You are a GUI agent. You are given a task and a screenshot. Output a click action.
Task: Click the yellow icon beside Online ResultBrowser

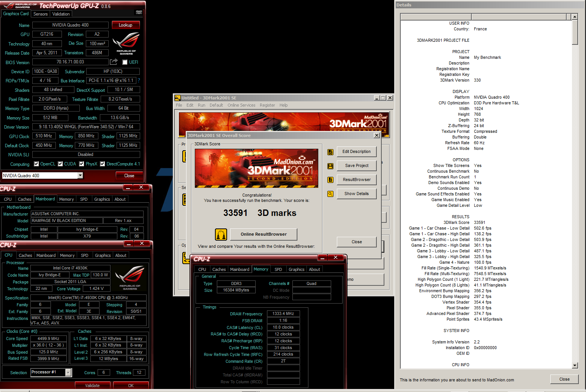click(221, 235)
